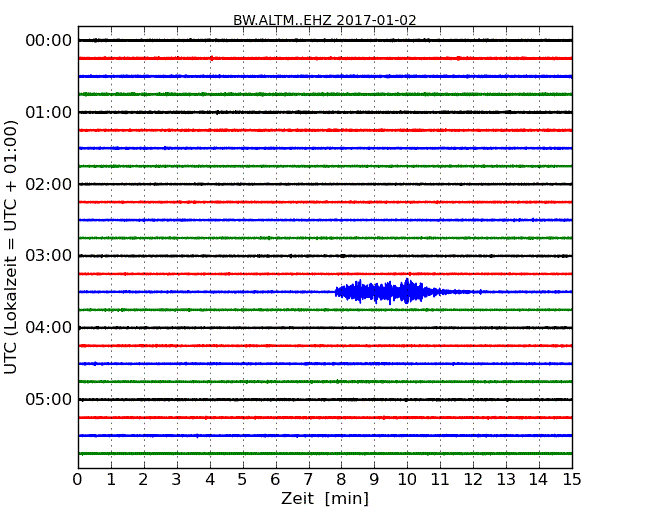The width and height of the screenshot is (650, 520).
Task: Click the x-axis label Zeit [min]
Action: 325,498
